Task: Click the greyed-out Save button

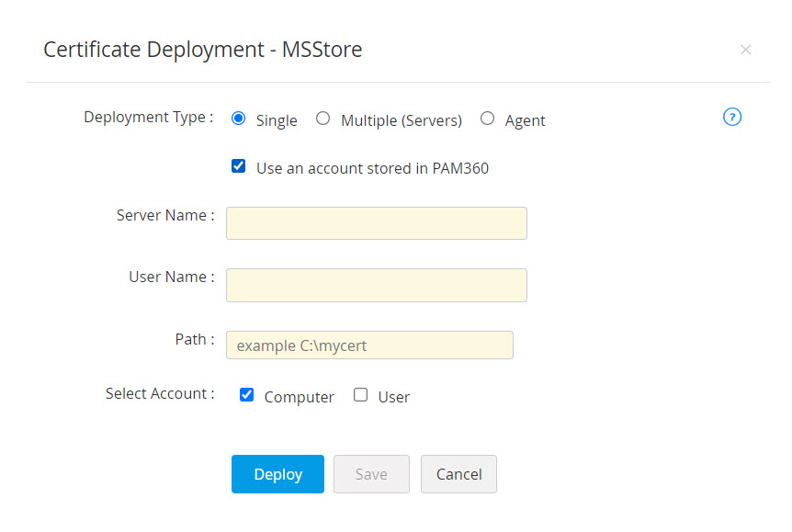Action: tap(371, 474)
